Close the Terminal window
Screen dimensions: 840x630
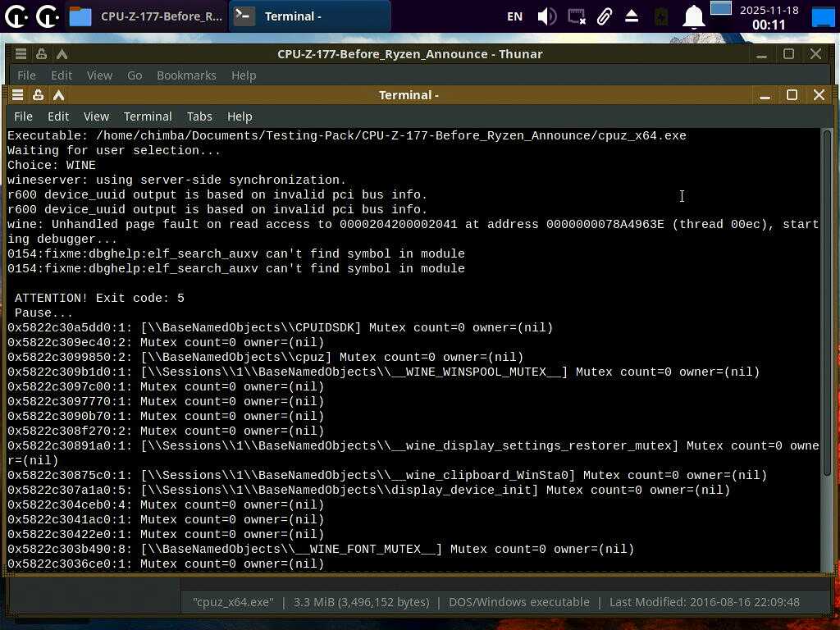[x=819, y=95]
